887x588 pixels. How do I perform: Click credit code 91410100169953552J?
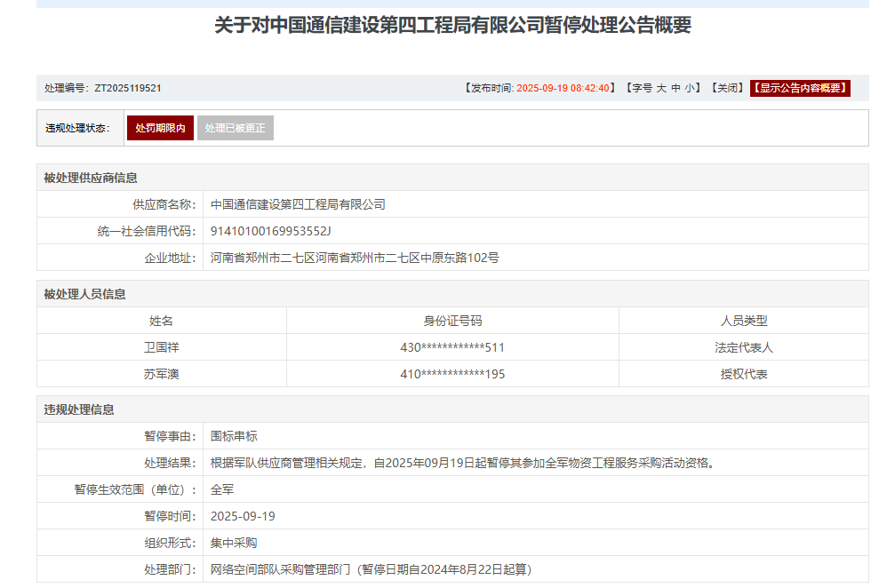(x=270, y=231)
